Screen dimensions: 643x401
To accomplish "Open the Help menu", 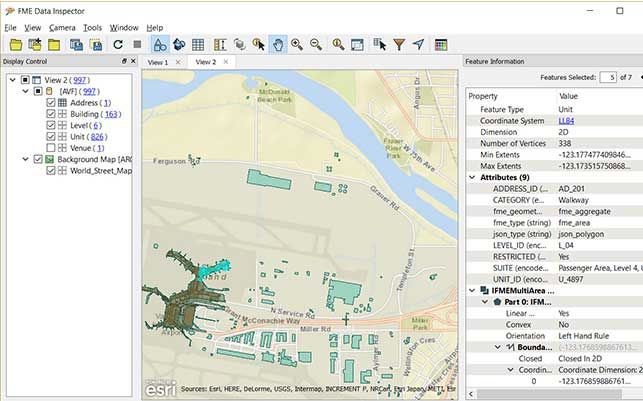I will pyautogui.click(x=155, y=28).
